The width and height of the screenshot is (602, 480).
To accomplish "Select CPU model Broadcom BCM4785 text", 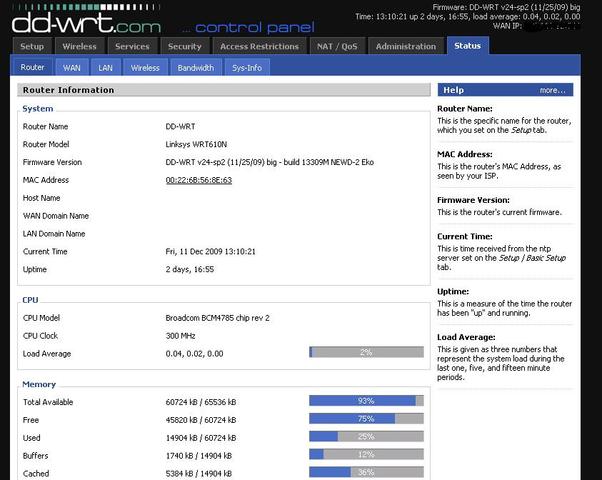I will [217, 318].
